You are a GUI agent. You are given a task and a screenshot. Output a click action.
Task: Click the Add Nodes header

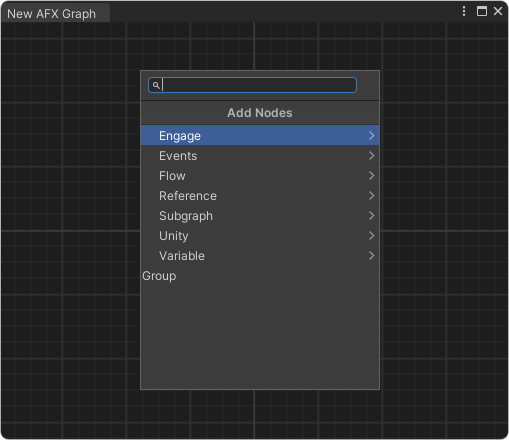(x=260, y=113)
